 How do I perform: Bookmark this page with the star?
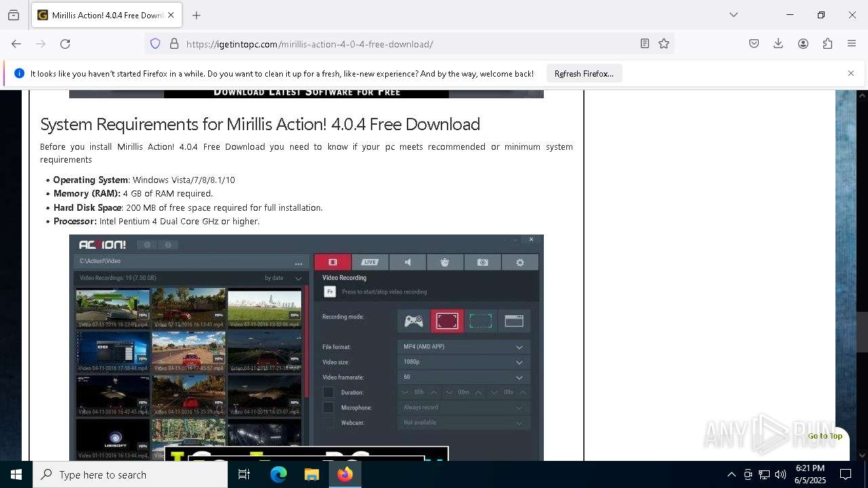tap(664, 43)
